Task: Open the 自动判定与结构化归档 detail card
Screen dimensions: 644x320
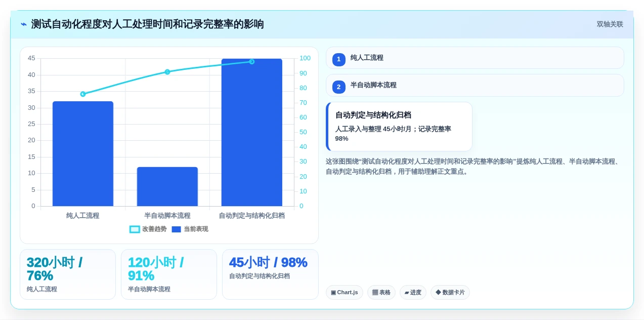Action: [399, 127]
